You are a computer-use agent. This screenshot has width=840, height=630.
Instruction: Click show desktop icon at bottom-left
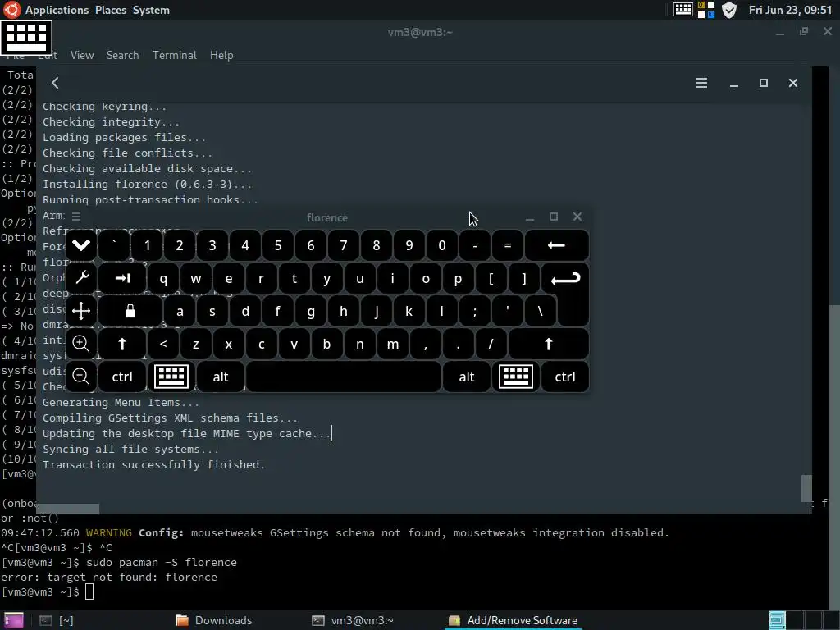(x=13, y=620)
